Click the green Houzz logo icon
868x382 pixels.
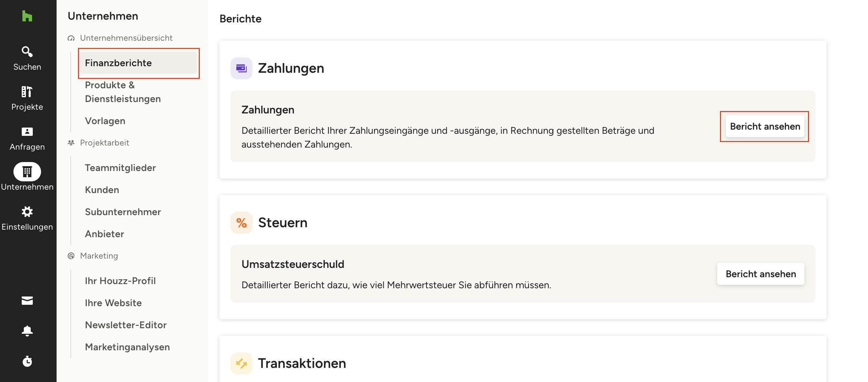tap(27, 16)
